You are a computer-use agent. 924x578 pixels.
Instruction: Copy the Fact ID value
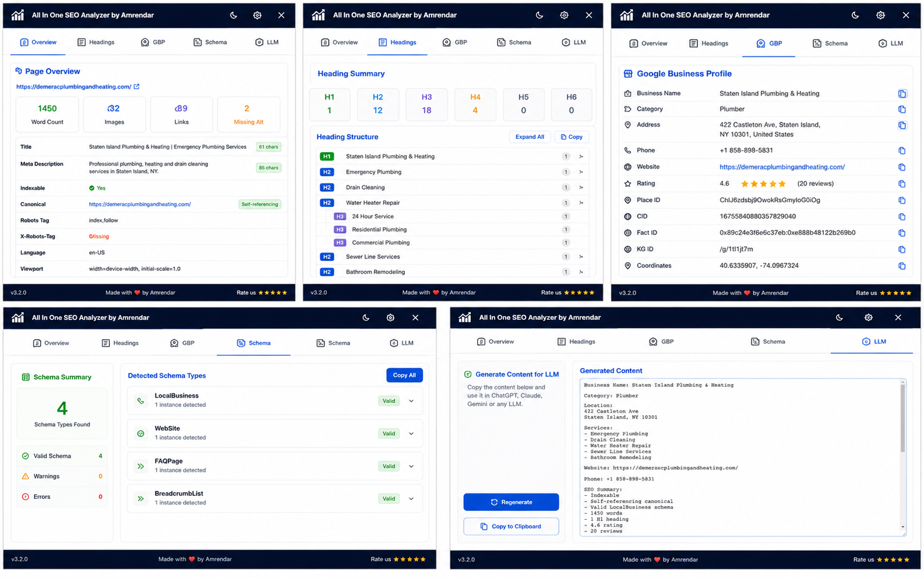pyautogui.click(x=902, y=233)
